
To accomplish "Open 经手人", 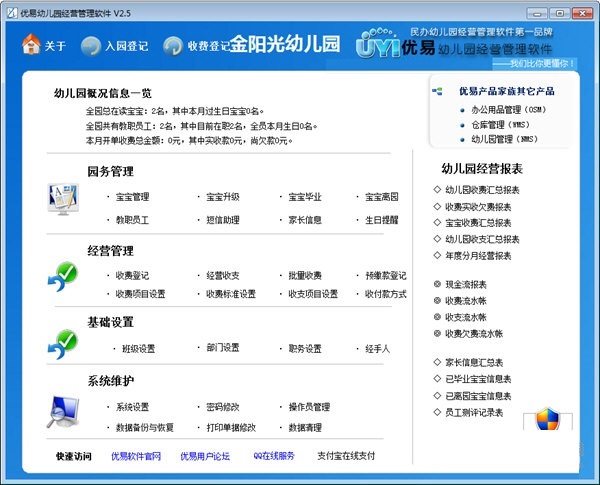I will 378,349.
